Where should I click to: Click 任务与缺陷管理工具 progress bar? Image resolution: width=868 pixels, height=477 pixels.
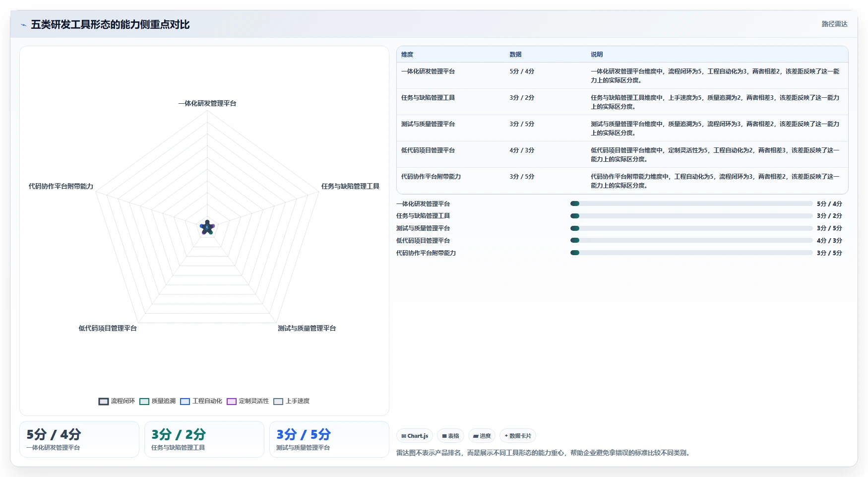(x=691, y=216)
